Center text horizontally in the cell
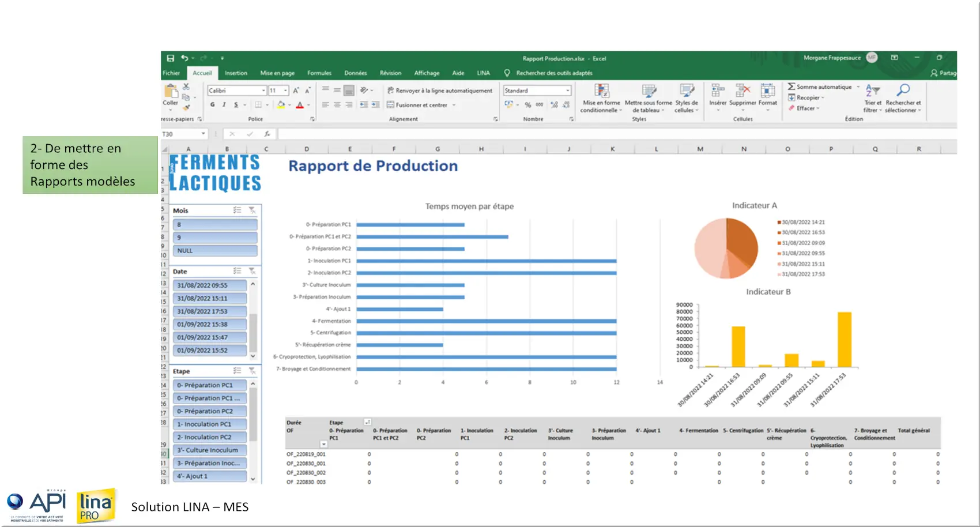 coord(337,105)
